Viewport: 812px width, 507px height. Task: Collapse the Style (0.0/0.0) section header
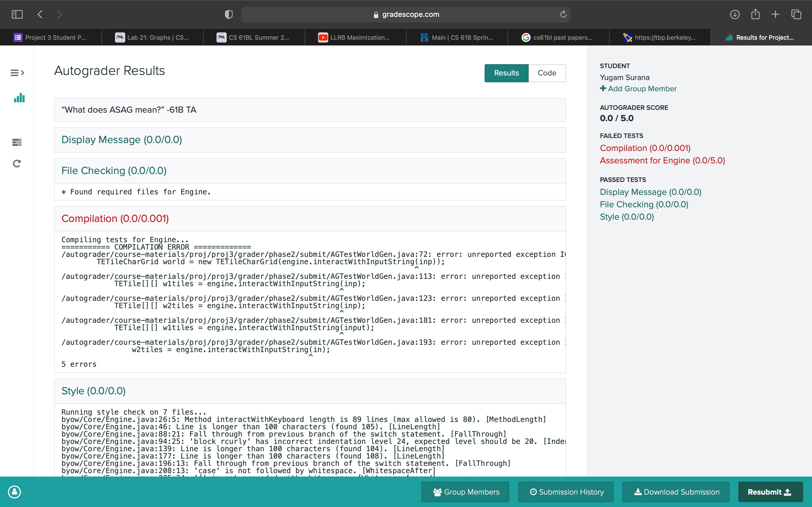93,391
